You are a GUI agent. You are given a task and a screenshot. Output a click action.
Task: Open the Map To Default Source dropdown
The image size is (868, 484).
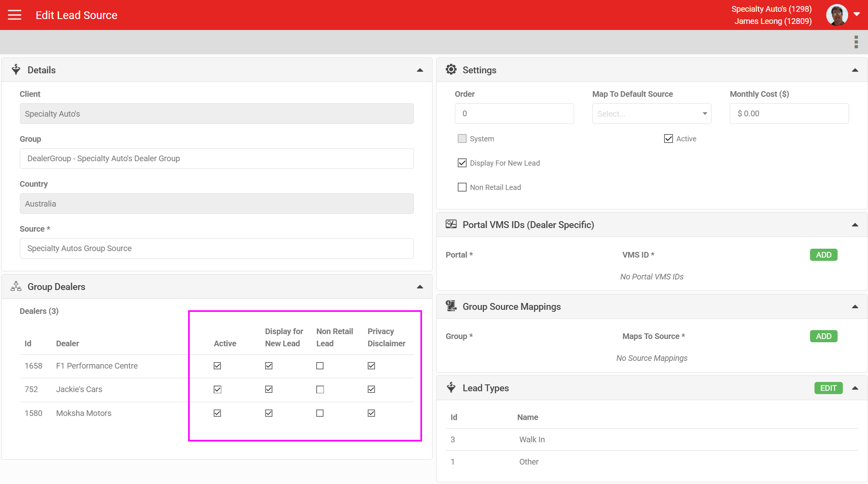coord(652,113)
